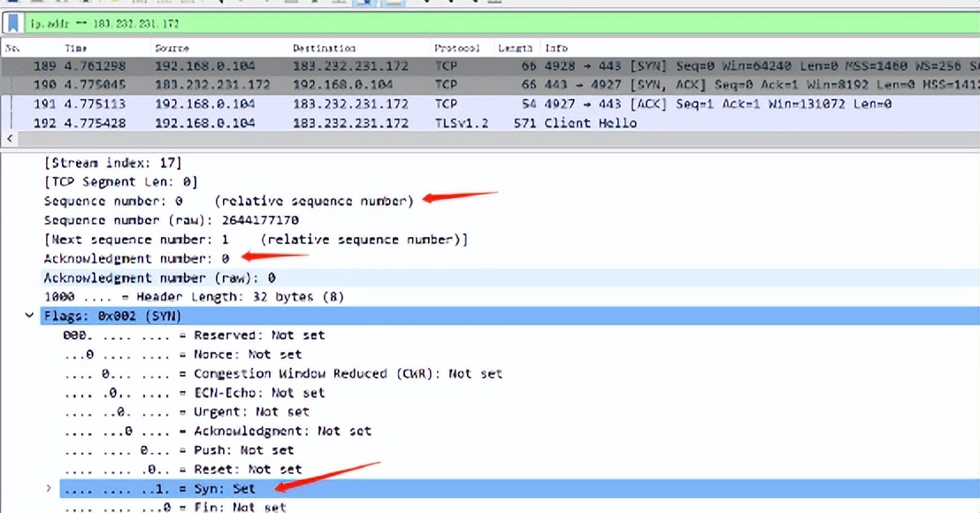This screenshot has width=980, height=513.
Task: Sort packets by the Time column header
Action: pos(76,48)
